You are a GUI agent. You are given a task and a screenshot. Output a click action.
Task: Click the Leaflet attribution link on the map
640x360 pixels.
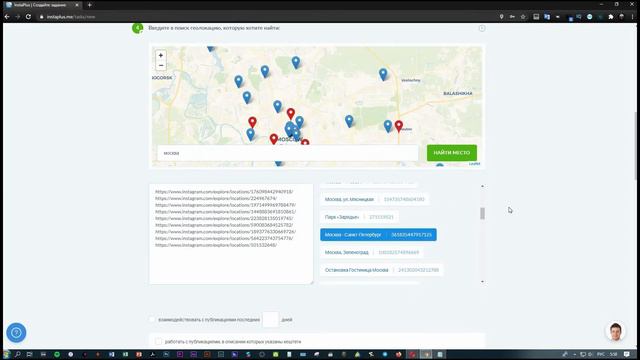(x=474, y=164)
